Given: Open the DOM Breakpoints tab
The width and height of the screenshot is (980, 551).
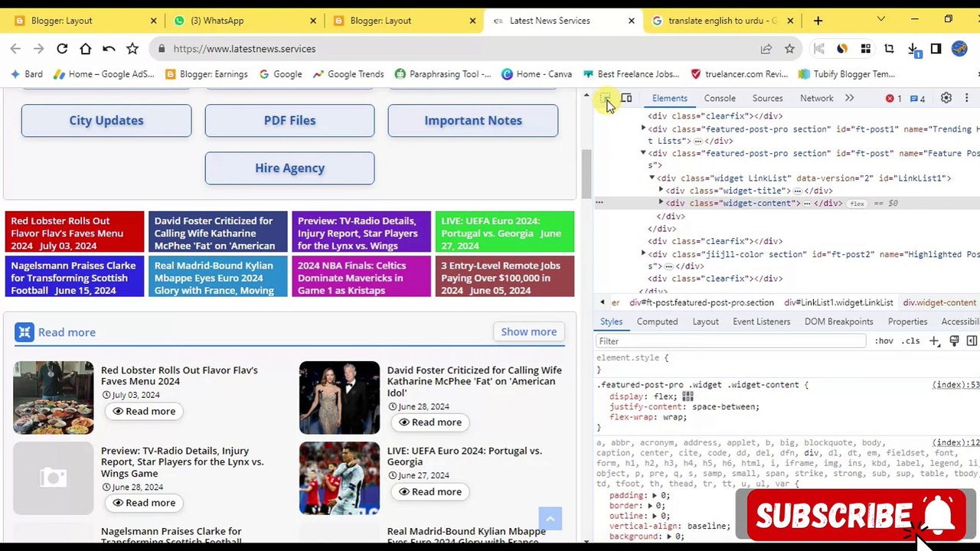Looking at the screenshot, I should coord(839,322).
